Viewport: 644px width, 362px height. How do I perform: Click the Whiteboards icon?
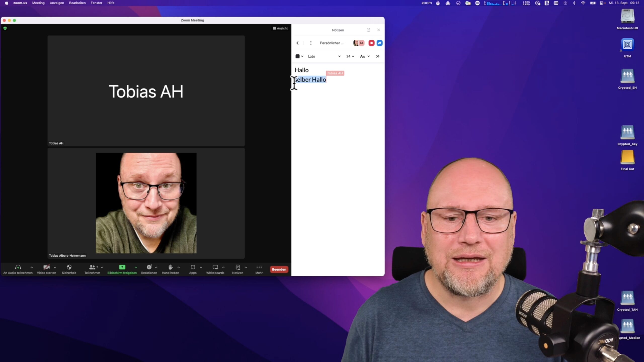(215, 267)
